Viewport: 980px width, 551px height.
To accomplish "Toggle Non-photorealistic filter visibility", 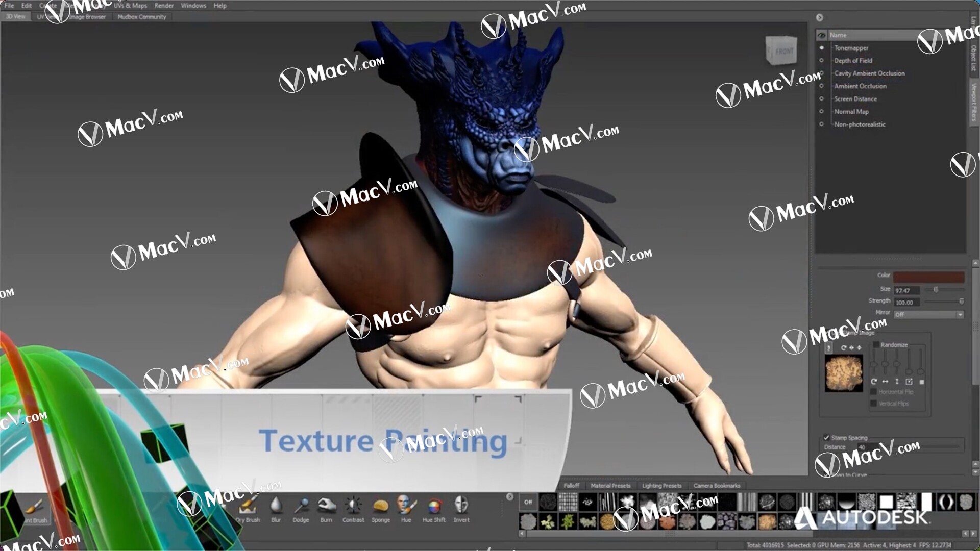I will pyautogui.click(x=821, y=124).
